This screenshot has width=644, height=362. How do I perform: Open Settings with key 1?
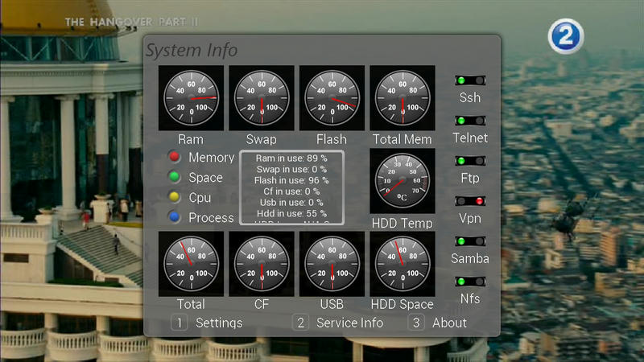point(180,323)
